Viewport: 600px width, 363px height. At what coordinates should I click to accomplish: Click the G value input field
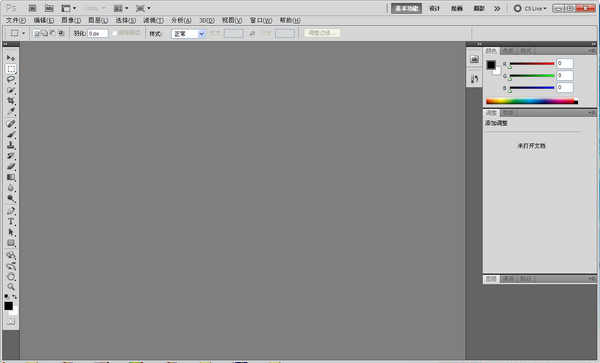pyautogui.click(x=565, y=75)
